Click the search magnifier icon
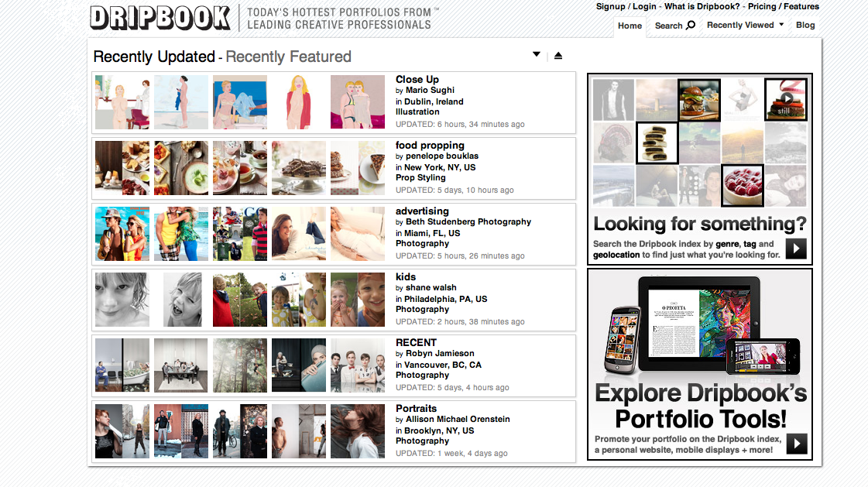The image size is (868, 487). (691, 25)
